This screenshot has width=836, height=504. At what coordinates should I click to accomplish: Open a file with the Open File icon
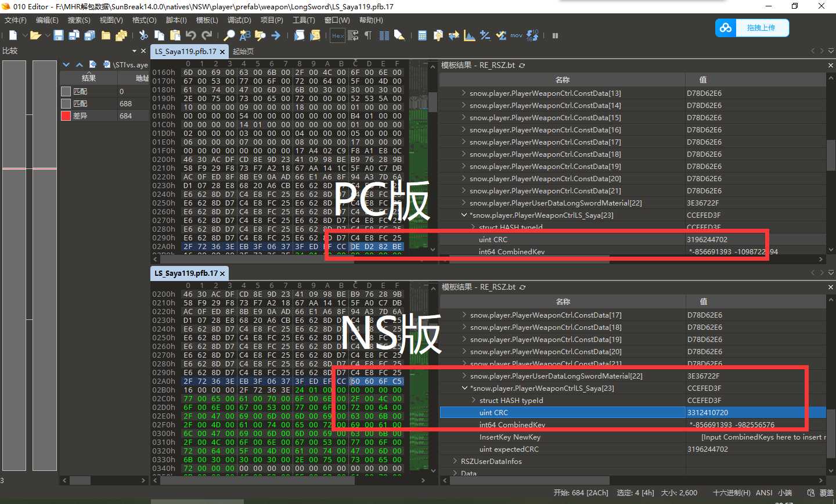point(35,35)
